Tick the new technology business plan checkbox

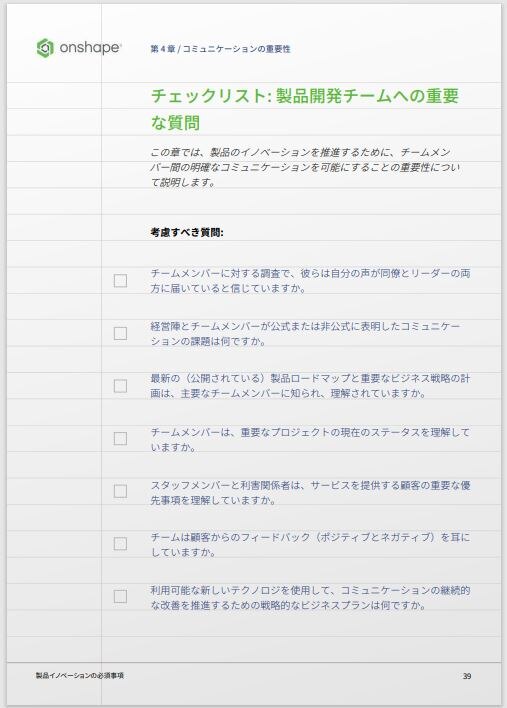pyautogui.click(x=120, y=596)
